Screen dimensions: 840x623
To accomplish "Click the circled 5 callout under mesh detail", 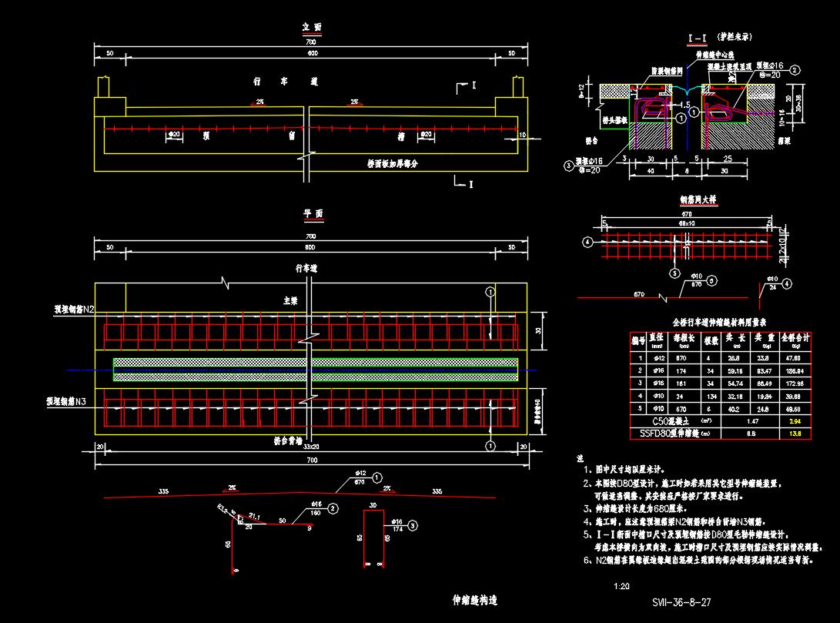I will point(674,273).
